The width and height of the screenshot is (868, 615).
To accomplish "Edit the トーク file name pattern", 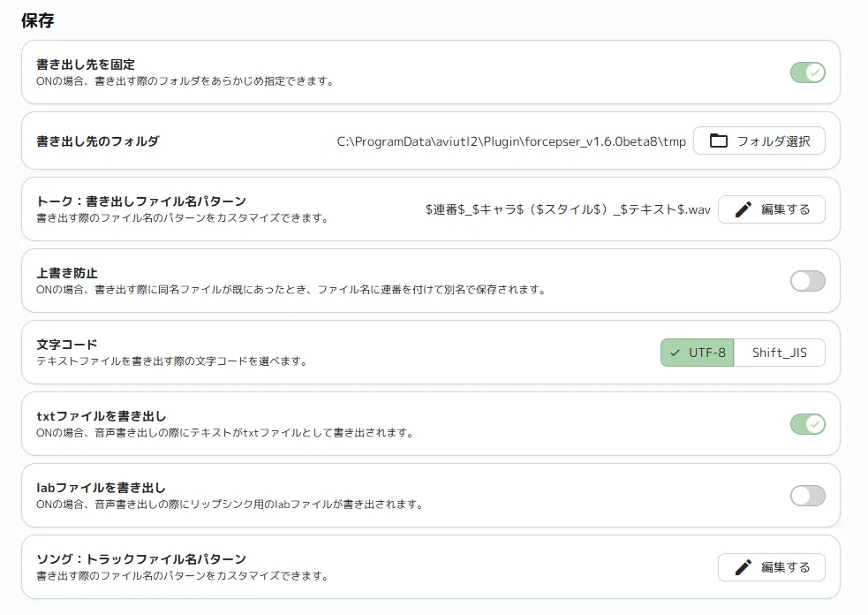I will (x=772, y=209).
